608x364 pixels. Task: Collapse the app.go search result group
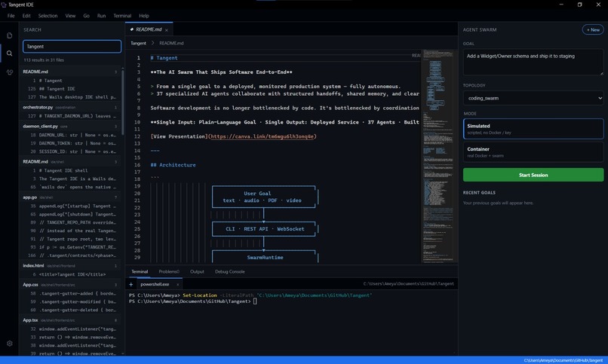(x=70, y=197)
